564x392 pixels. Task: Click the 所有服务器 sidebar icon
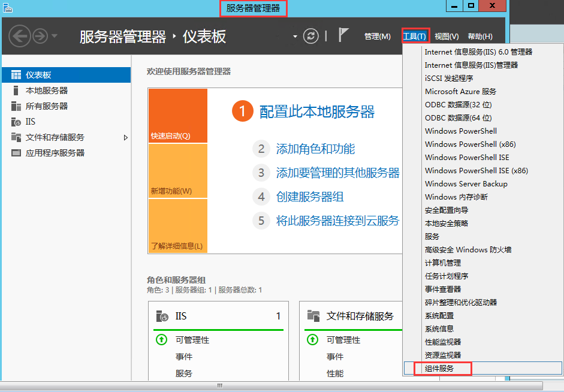click(16, 106)
